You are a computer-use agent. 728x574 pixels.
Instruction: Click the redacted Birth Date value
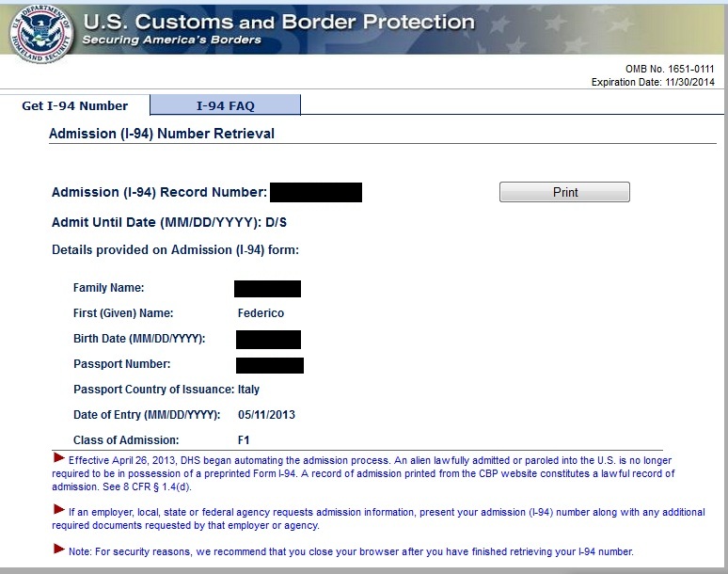coord(268,340)
